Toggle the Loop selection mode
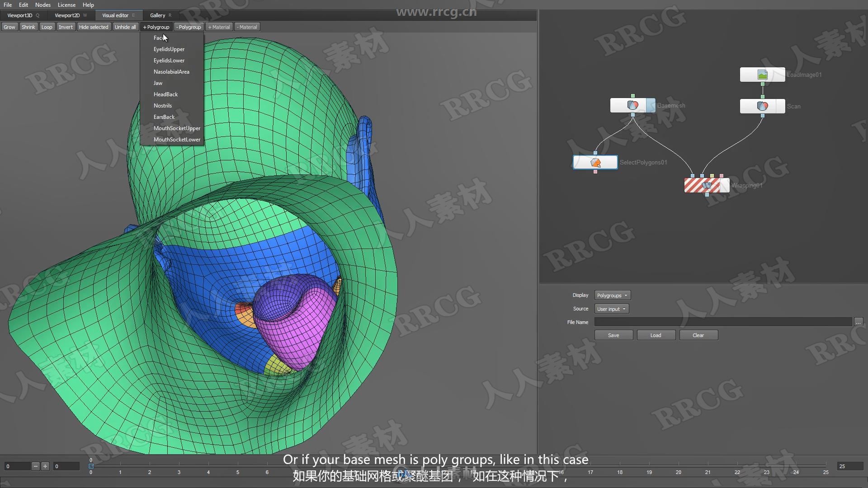 46,27
